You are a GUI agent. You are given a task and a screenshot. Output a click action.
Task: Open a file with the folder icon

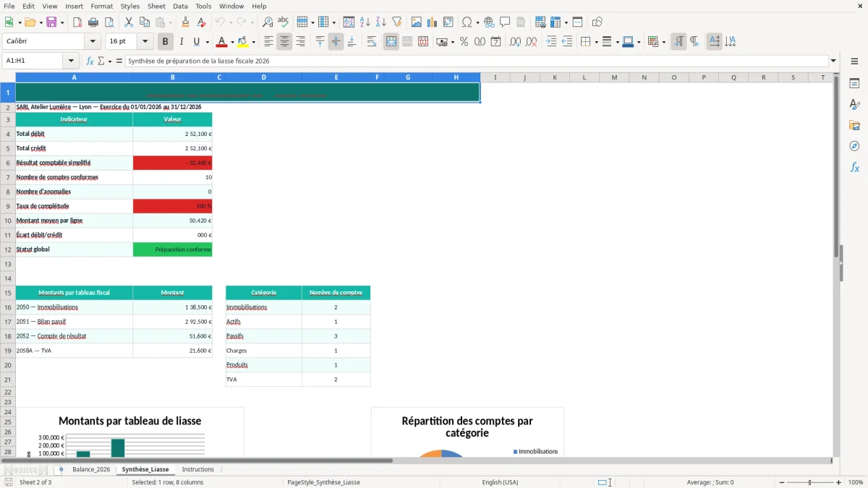point(30,22)
